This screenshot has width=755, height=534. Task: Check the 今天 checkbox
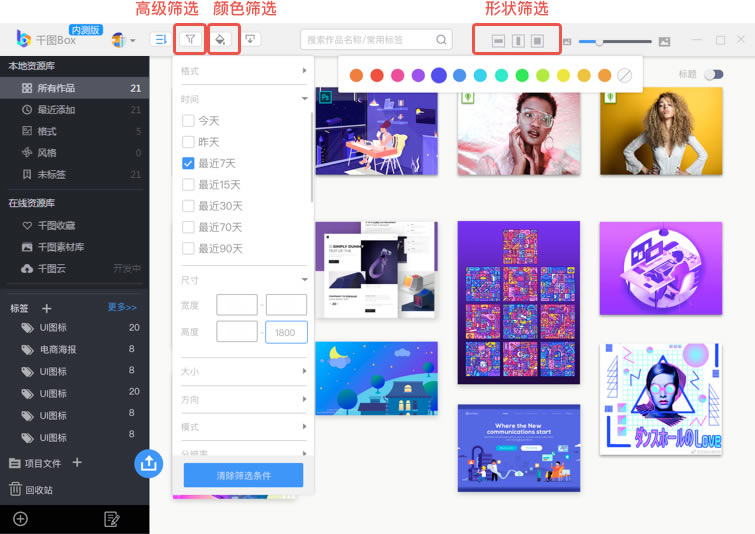point(188,120)
